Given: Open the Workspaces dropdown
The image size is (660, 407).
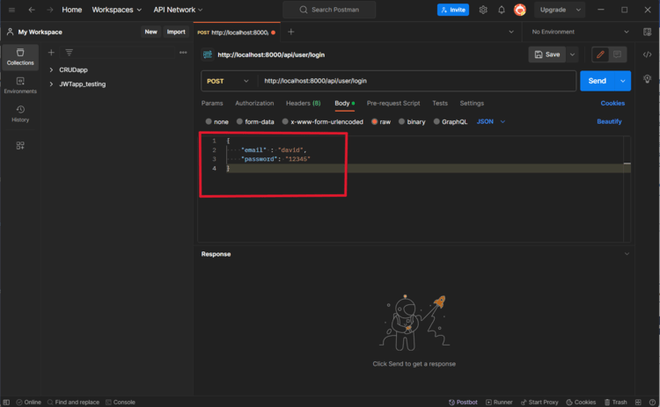Looking at the screenshot, I should (x=117, y=10).
